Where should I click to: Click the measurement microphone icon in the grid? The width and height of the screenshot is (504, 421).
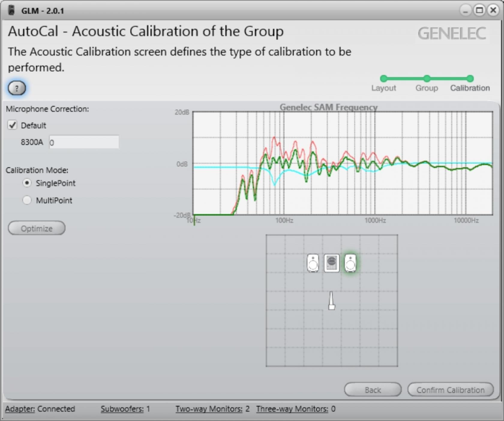click(331, 301)
